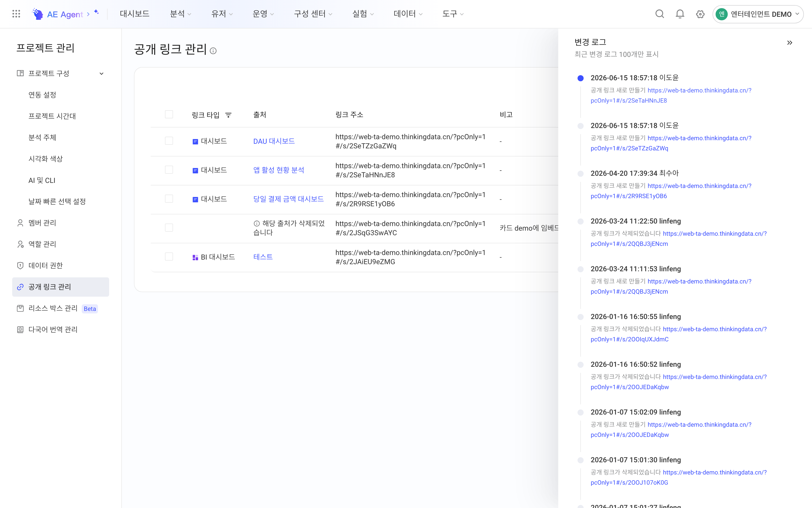This screenshot has width=812, height=508.
Task: Click the AI sparkle icon next to AE Agent
Action: point(96,12)
